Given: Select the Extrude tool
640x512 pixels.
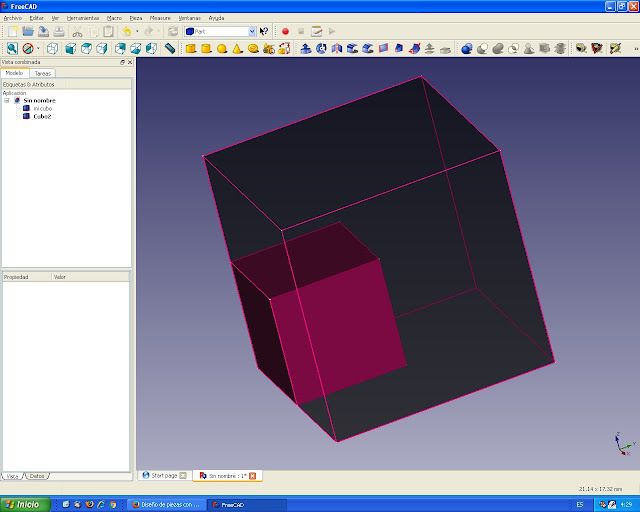Looking at the screenshot, I should [306, 49].
